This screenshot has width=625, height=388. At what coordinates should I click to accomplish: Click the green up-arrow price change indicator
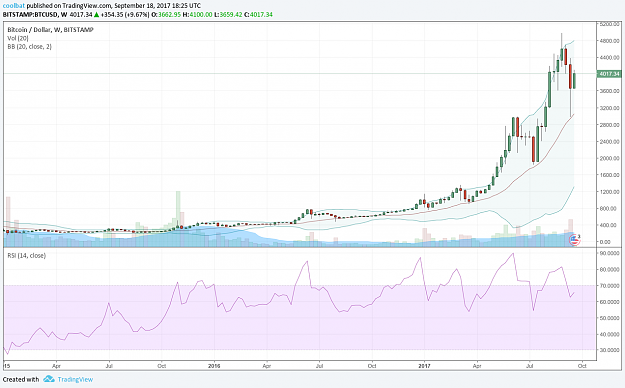(96, 15)
